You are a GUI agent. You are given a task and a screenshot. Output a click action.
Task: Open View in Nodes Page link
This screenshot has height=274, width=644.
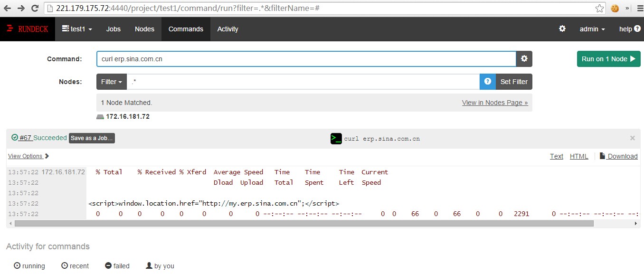[x=495, y=103]
